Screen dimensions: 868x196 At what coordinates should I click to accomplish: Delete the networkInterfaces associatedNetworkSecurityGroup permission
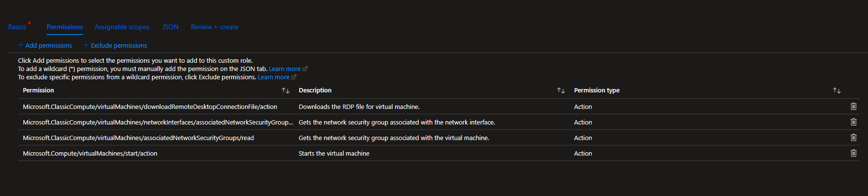(853, 122)
